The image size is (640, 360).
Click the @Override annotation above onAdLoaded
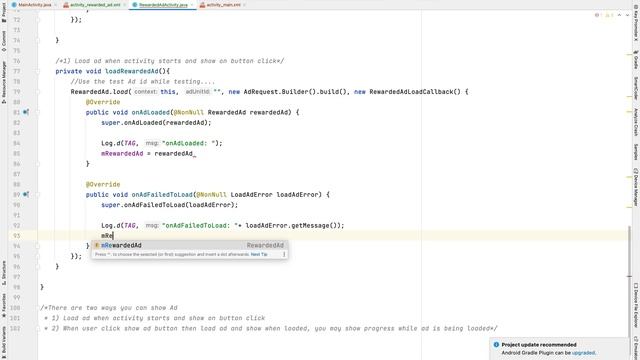coord(103,102)
